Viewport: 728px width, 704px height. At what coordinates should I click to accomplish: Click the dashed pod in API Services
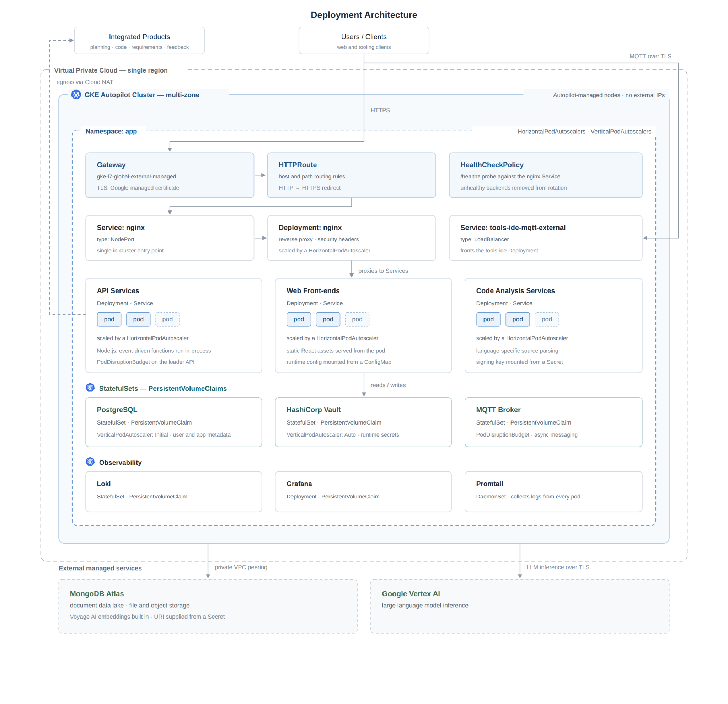click(x=167, y=319)
